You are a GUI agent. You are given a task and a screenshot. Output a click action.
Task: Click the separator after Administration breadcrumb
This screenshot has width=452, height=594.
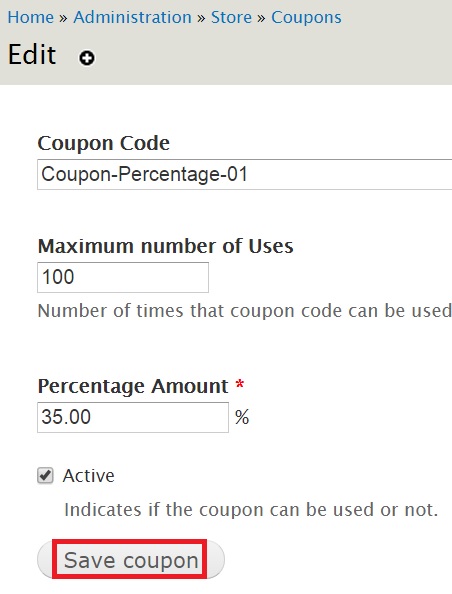click(201, 18)
